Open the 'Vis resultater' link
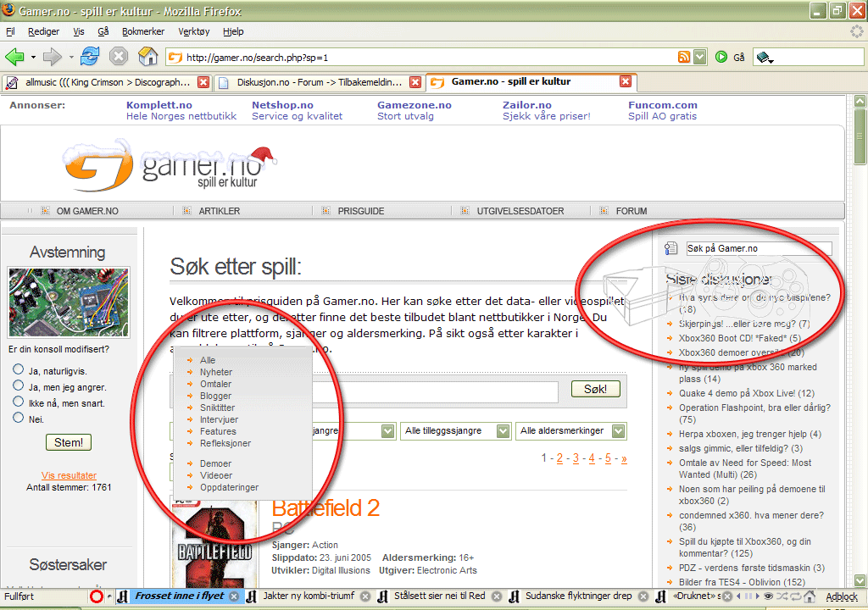The image size is (868, 610). coord(69,475)
